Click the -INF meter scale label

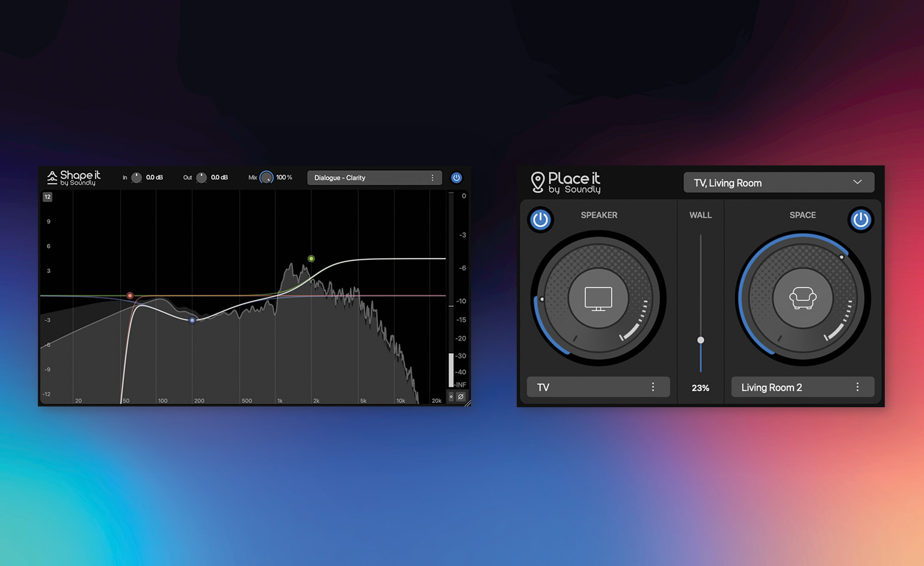click(460, 384)
